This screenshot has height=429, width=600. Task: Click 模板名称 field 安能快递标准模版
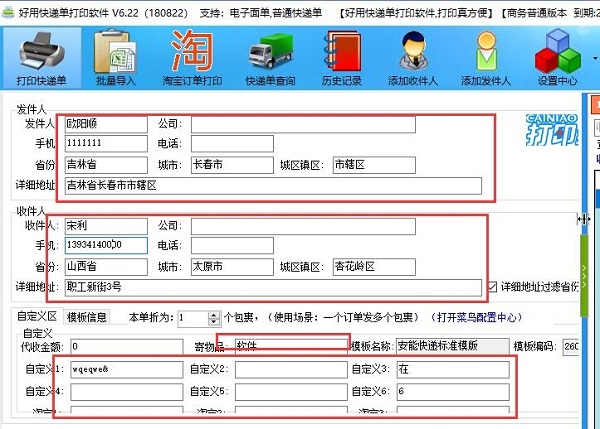tap(453, 346)
